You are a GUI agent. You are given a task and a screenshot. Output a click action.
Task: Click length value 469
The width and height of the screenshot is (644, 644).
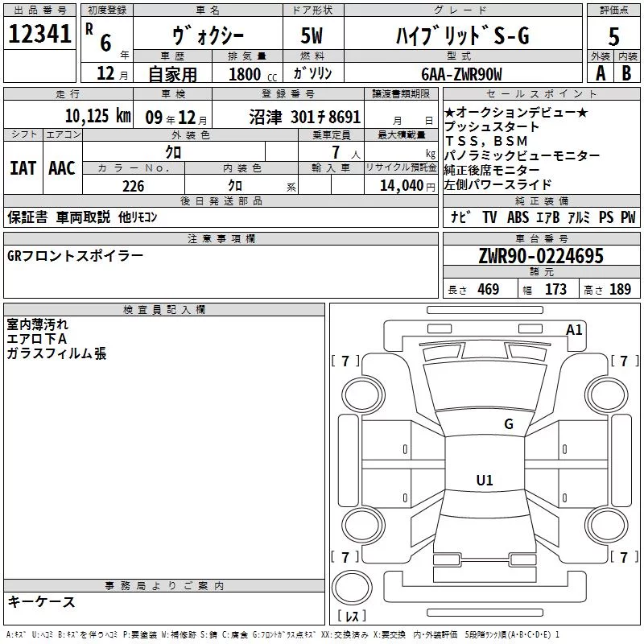[x=489, y=289]
